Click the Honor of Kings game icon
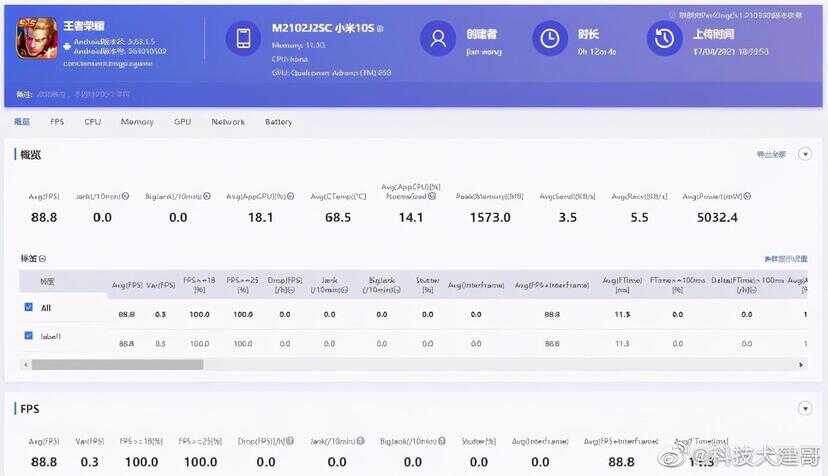 tap(37, 38)
